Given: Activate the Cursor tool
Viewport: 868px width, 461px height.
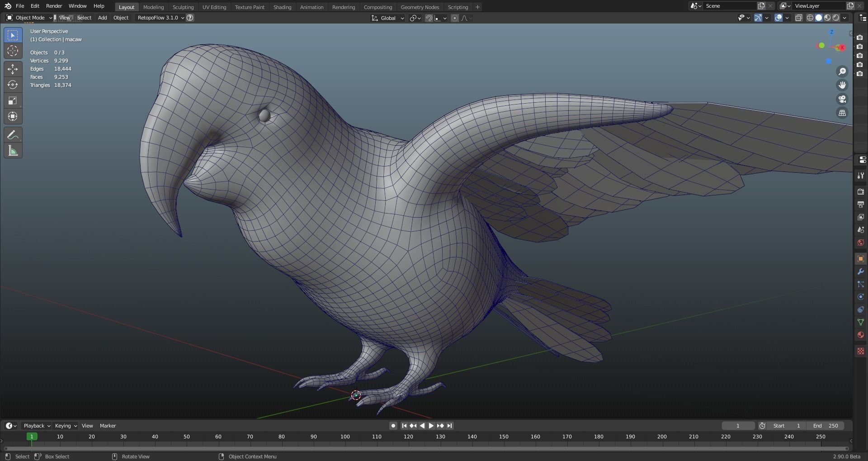Looking at the screenshot, I should click(13, 51).
